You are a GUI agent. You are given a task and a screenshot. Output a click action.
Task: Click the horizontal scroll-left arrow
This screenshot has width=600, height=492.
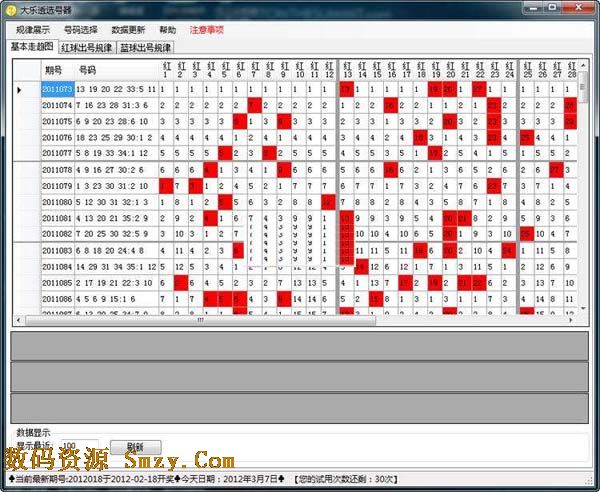(18, 320)
